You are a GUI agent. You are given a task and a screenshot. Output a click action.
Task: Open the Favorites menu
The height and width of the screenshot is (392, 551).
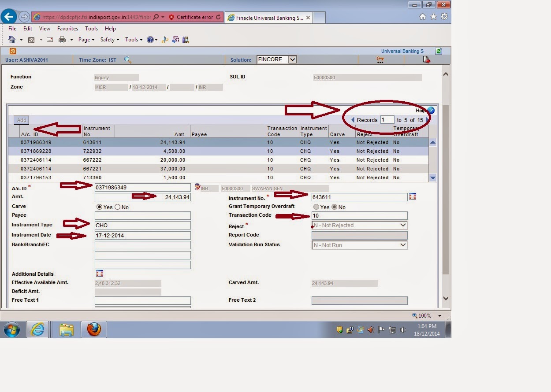67,28
